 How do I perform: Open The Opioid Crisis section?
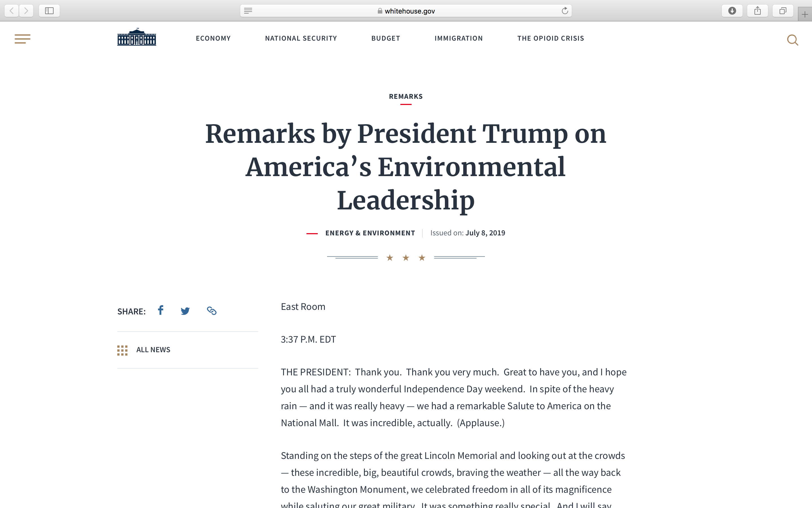tap(551, 38)
